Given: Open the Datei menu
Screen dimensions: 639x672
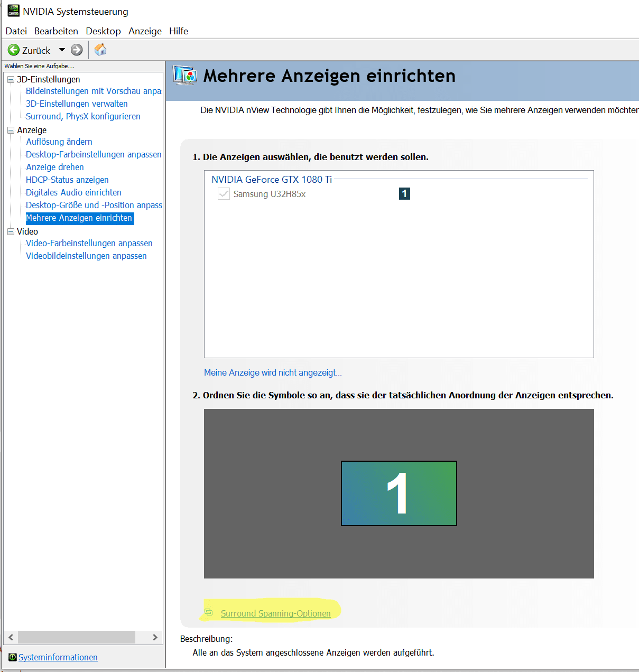Looking at the screenshot, I should 16,31.
